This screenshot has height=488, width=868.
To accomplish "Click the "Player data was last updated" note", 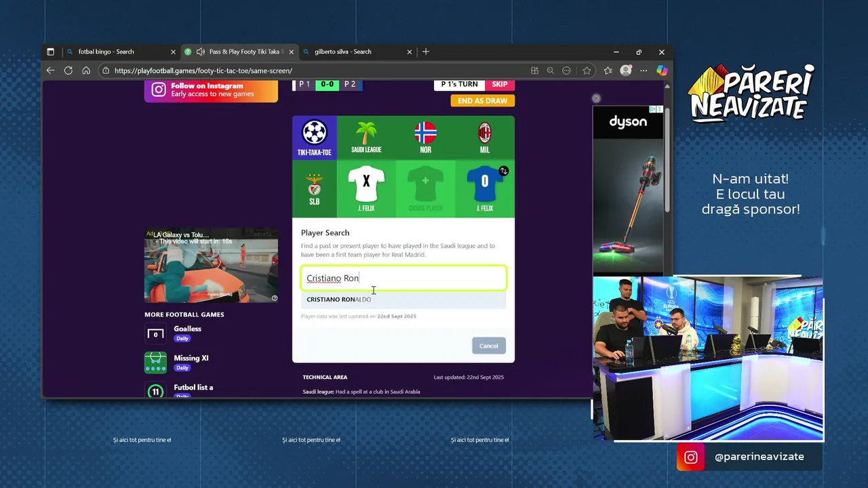I will 359,317.
